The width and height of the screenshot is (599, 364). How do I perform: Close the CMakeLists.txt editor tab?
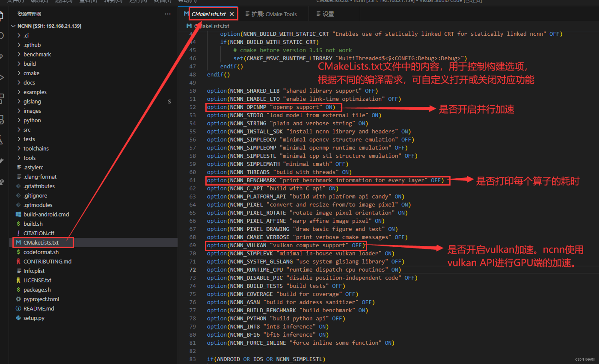(232, 14)
